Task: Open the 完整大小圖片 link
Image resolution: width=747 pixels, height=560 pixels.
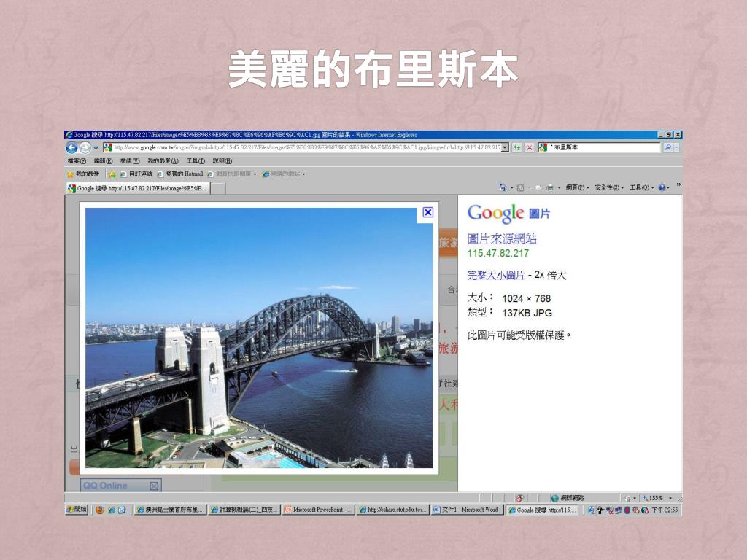Action: pos(496,275)
